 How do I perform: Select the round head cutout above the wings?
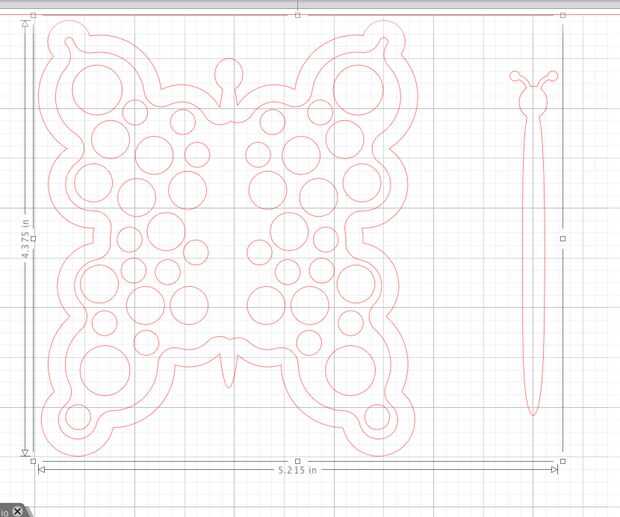pyautogui.click(x=229, y=82)
